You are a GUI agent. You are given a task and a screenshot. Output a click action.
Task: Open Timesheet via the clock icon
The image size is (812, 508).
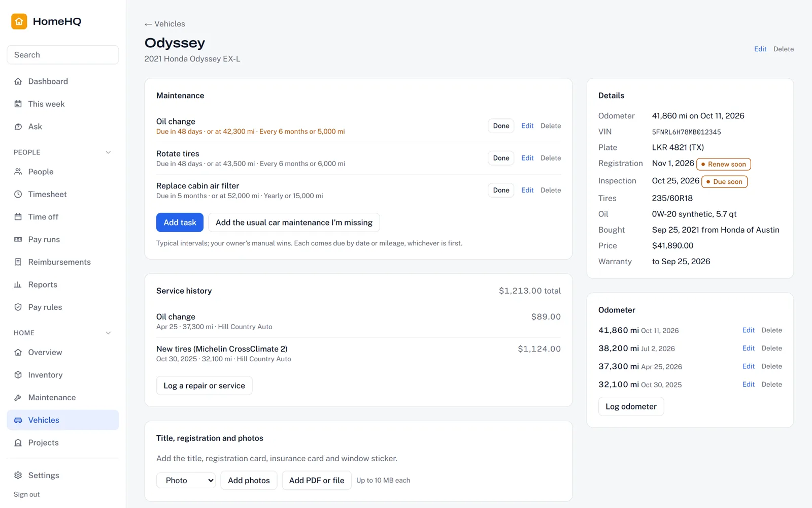point(18,194)
